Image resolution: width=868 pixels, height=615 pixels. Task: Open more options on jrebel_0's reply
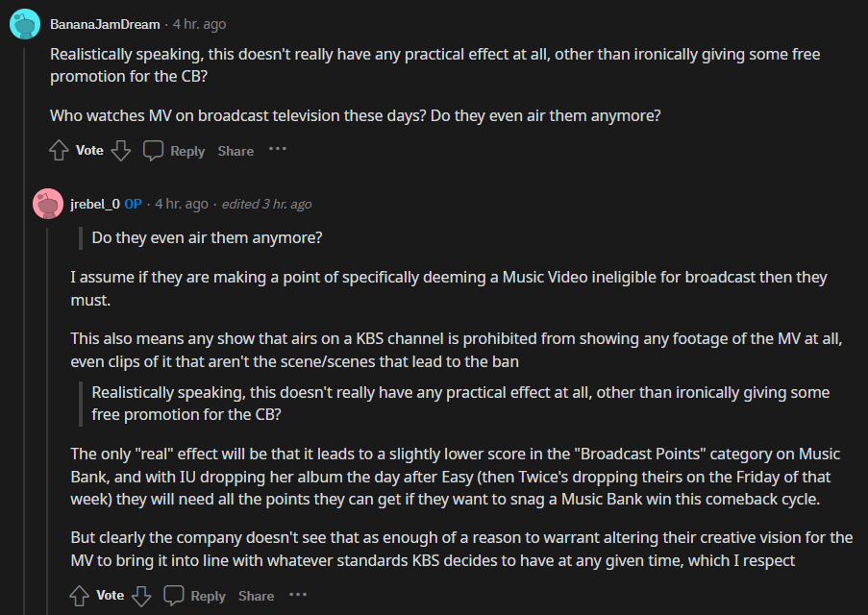click(x=298, y=595)
